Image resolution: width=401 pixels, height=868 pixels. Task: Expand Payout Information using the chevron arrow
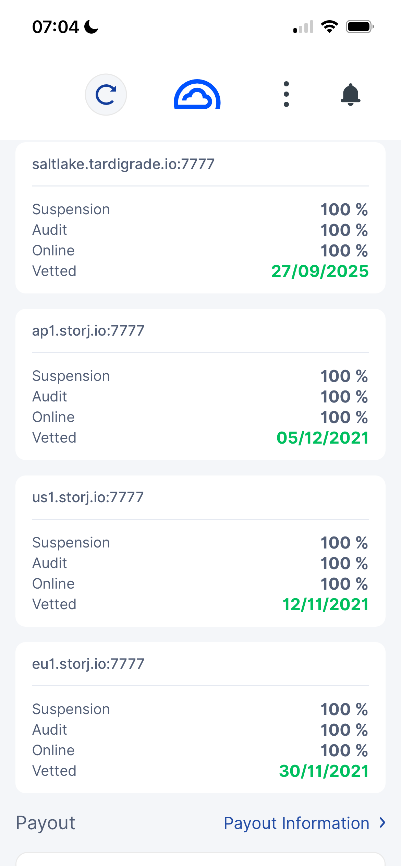coord(382,822)
